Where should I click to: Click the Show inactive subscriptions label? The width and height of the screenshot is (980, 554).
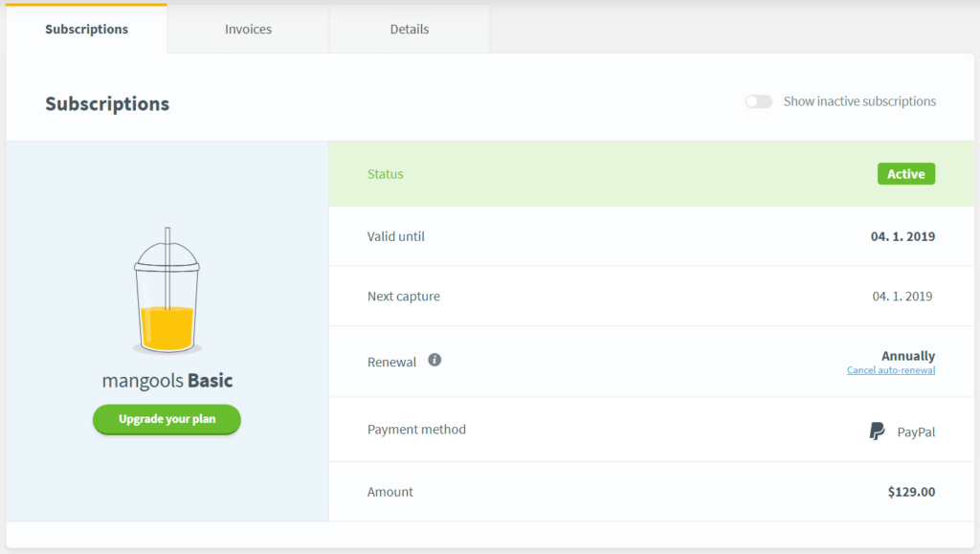click(x=859, y=101)
